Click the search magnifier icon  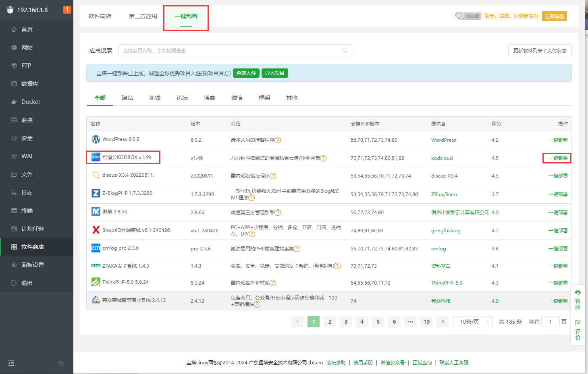click(x=344, y=50)
